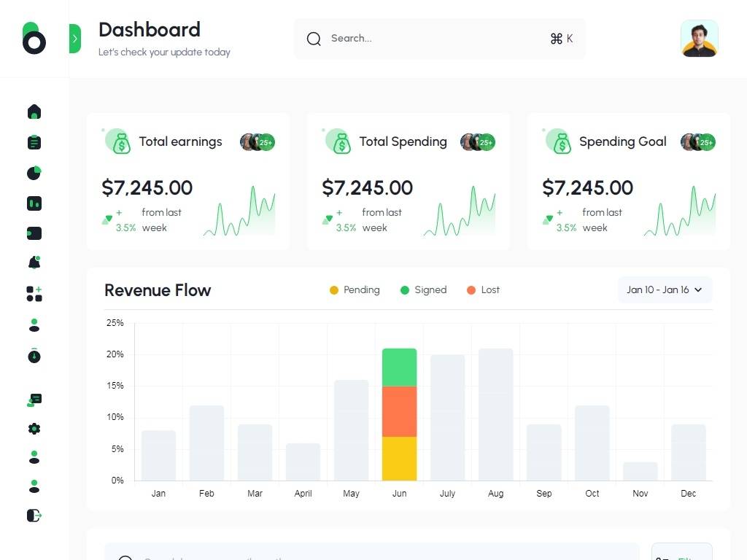Open notifications bell icon

34,263
